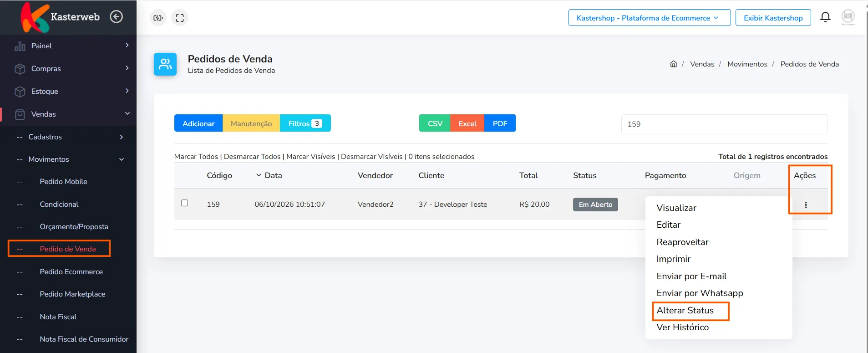Click Exibir Kastershop button
The image size is (868, 353).
click(x=773, y=18)
